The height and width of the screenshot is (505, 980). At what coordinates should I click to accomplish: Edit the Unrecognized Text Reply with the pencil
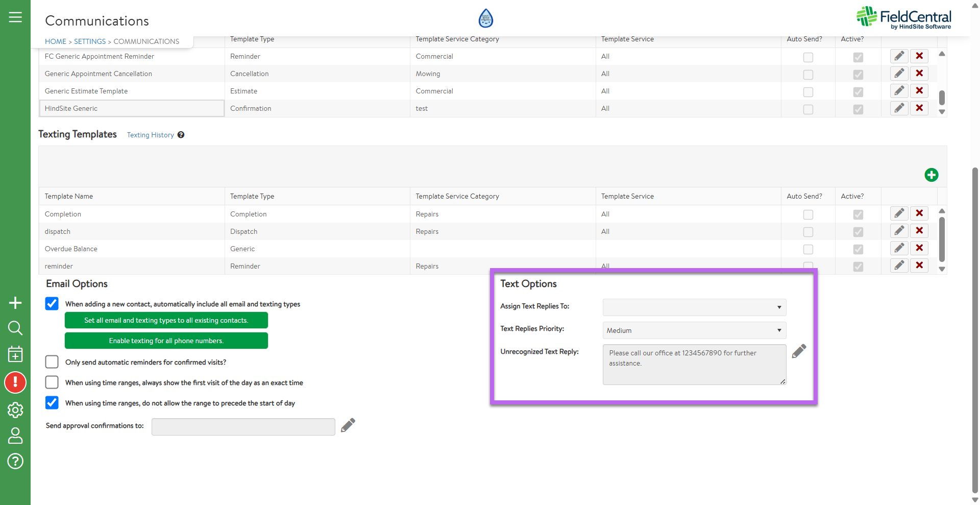tap(799, 351)
